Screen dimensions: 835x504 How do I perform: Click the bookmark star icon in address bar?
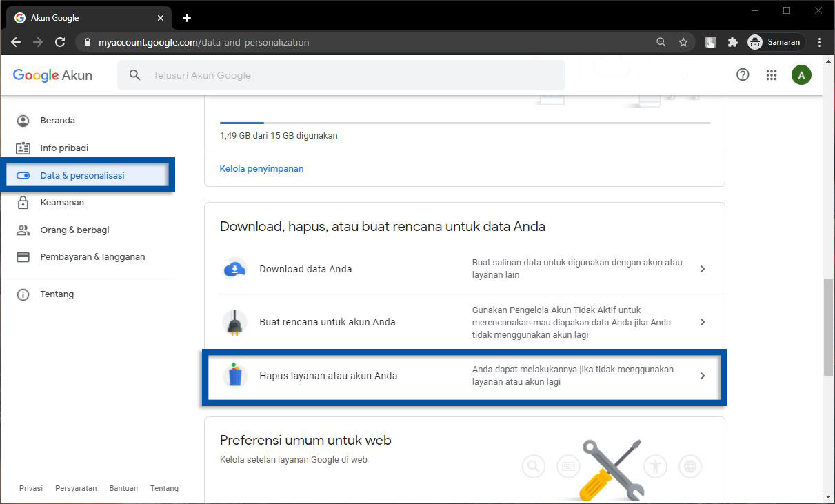point(683,42)
